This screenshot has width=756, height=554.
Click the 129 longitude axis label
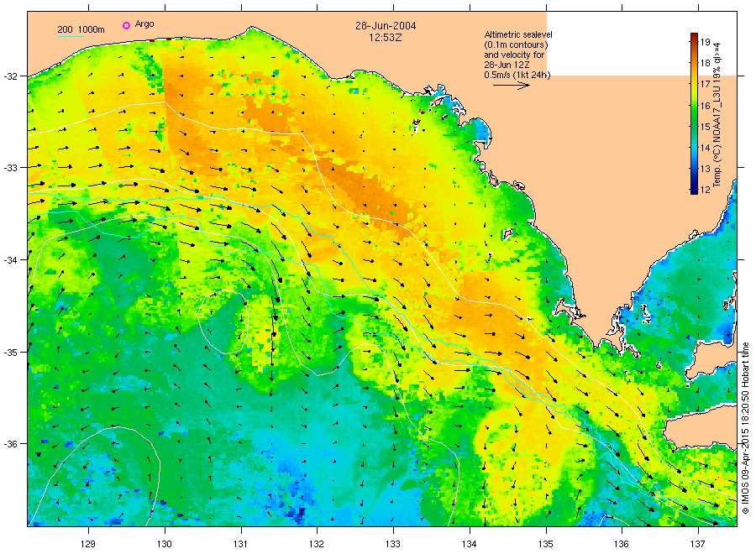coord(88,544)
